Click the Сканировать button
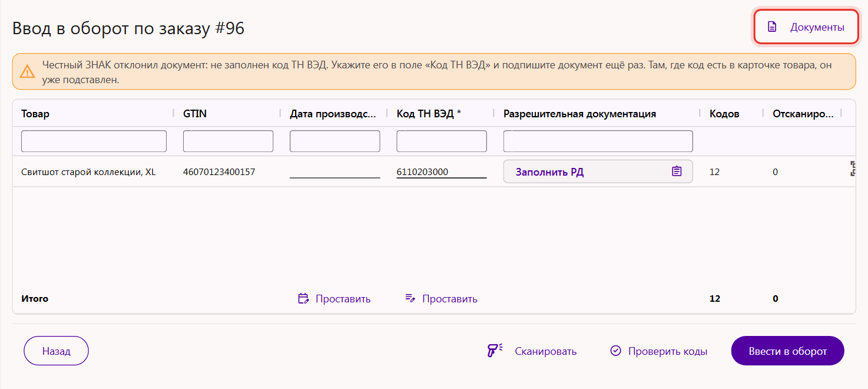 coord(532,351)
